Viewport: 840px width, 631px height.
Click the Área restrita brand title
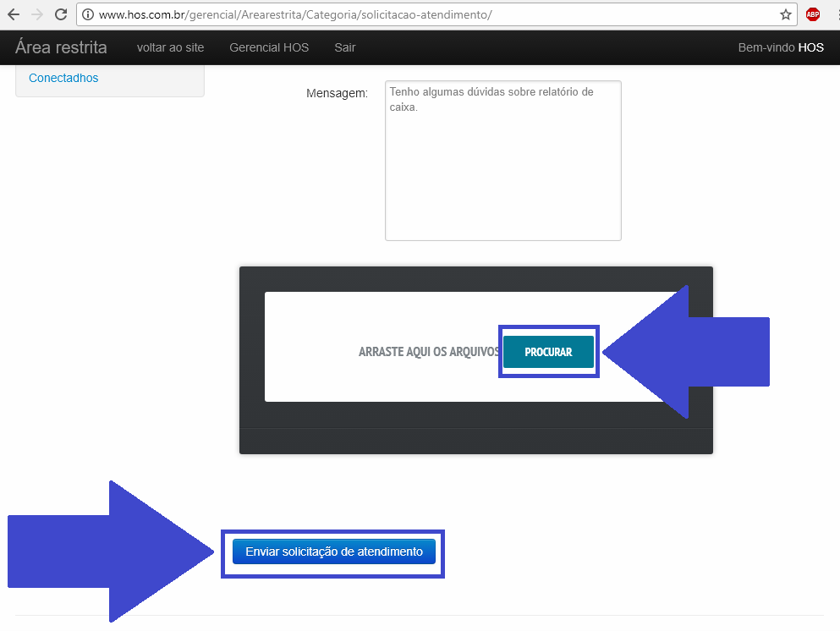click(61, 47)
